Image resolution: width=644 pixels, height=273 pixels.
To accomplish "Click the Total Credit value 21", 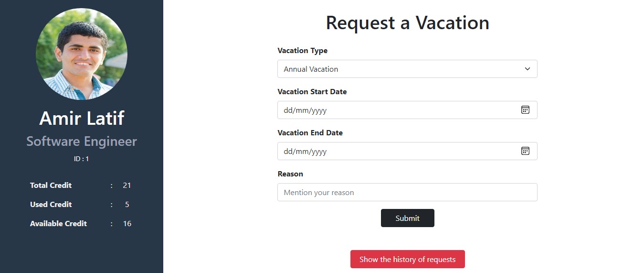I will [127, 186].
